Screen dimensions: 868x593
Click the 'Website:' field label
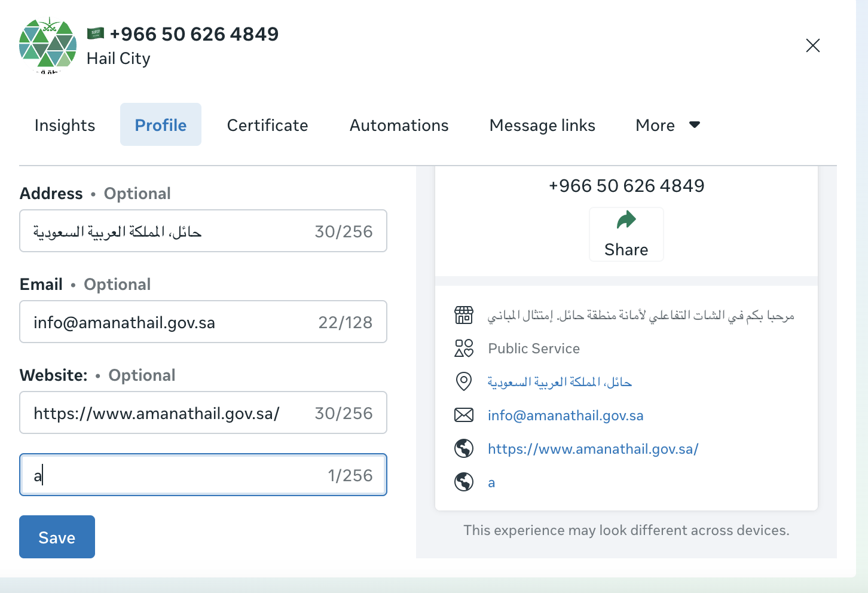pyautogui.click(x=54, y=375)
